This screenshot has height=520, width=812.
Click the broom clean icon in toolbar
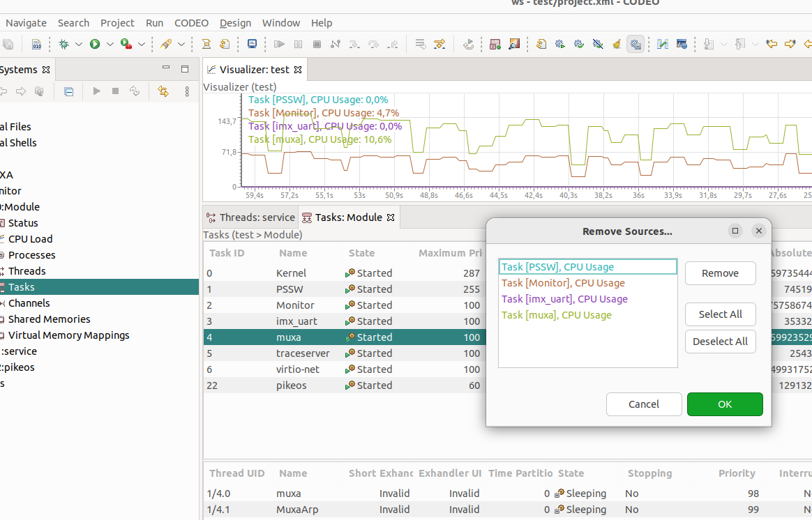tap(617, 44)
